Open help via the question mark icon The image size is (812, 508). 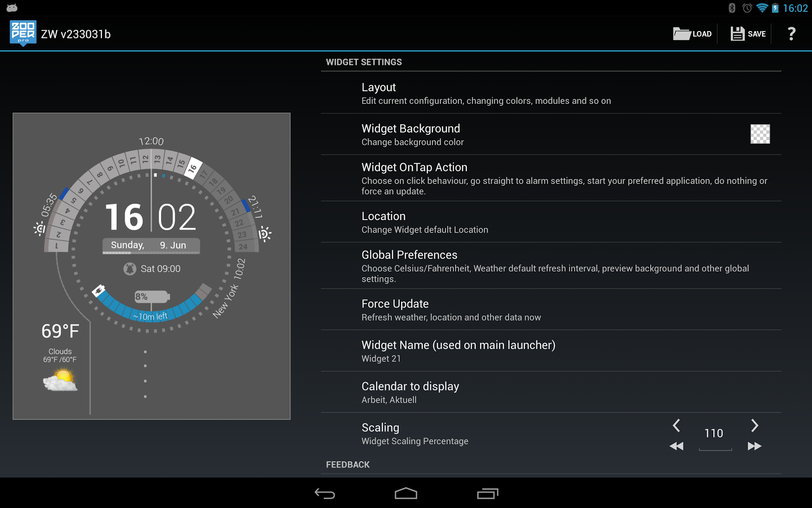(x=791, y=33)
